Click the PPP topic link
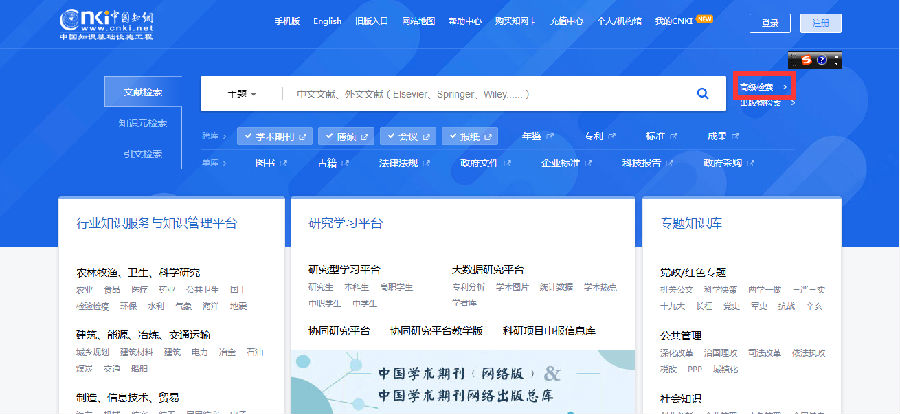 [x=695, y=369]
